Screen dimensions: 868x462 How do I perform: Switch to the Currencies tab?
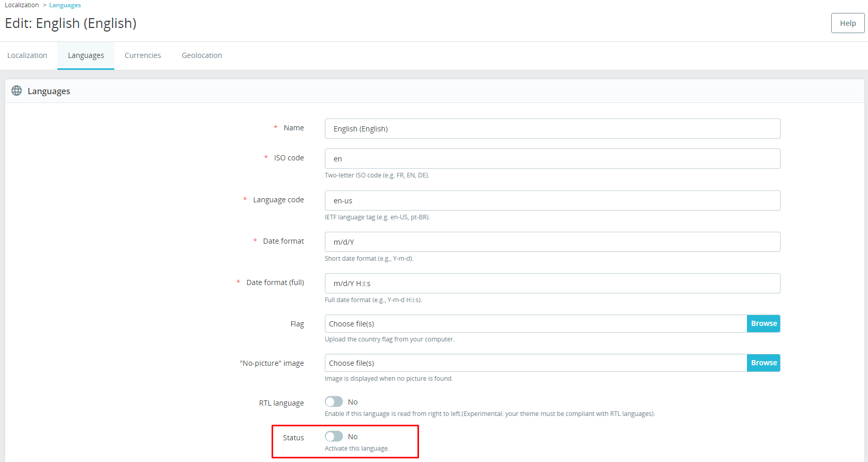pyautogui.click(x=143, y=55)
